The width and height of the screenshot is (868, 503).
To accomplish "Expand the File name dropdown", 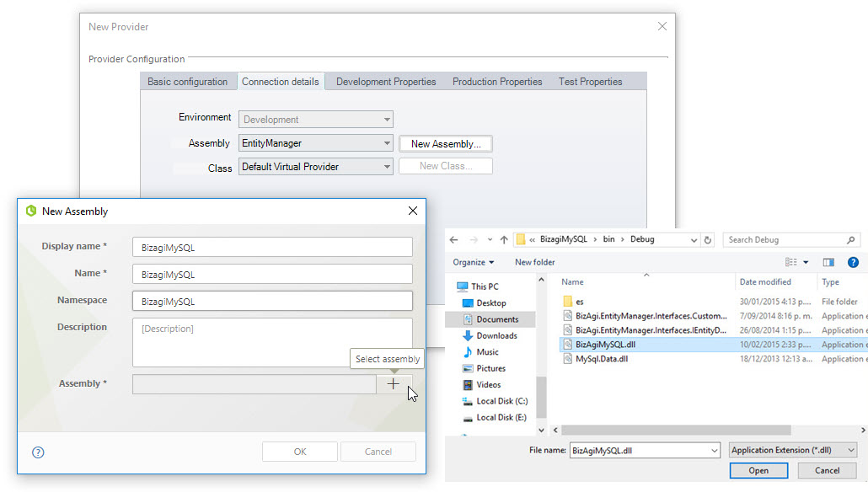I will (714, 451).
